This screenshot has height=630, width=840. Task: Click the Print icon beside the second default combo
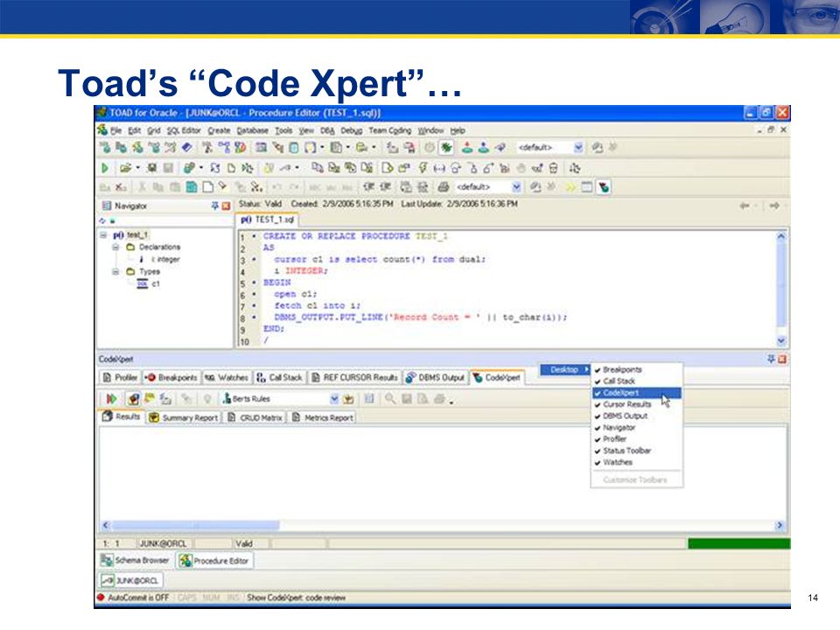click(443, 187)
